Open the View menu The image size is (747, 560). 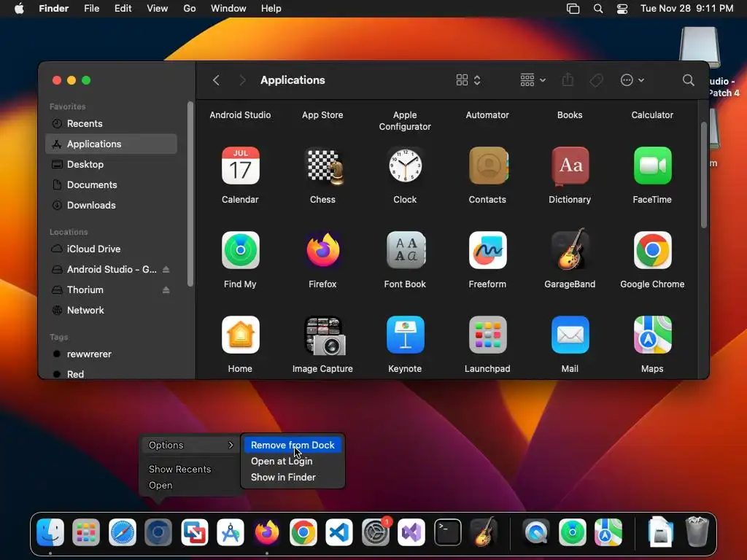click(x=158, y=9)
